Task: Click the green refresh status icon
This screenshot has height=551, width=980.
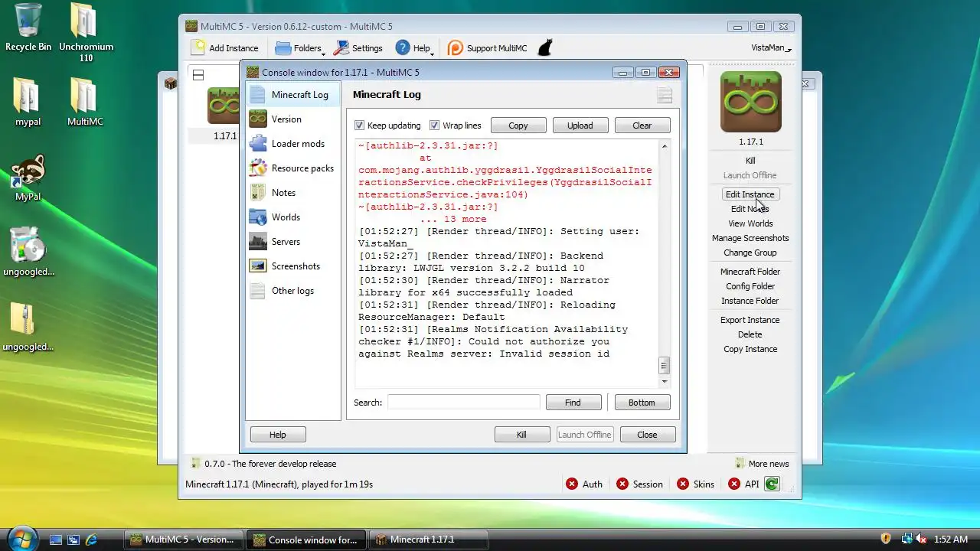Action: (772, 484)
